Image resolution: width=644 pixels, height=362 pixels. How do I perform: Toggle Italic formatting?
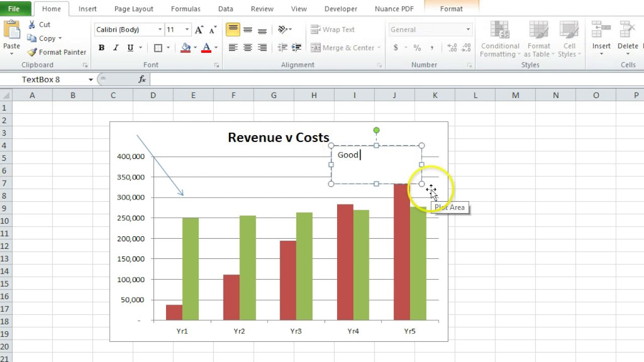click(x=116, y=48)
